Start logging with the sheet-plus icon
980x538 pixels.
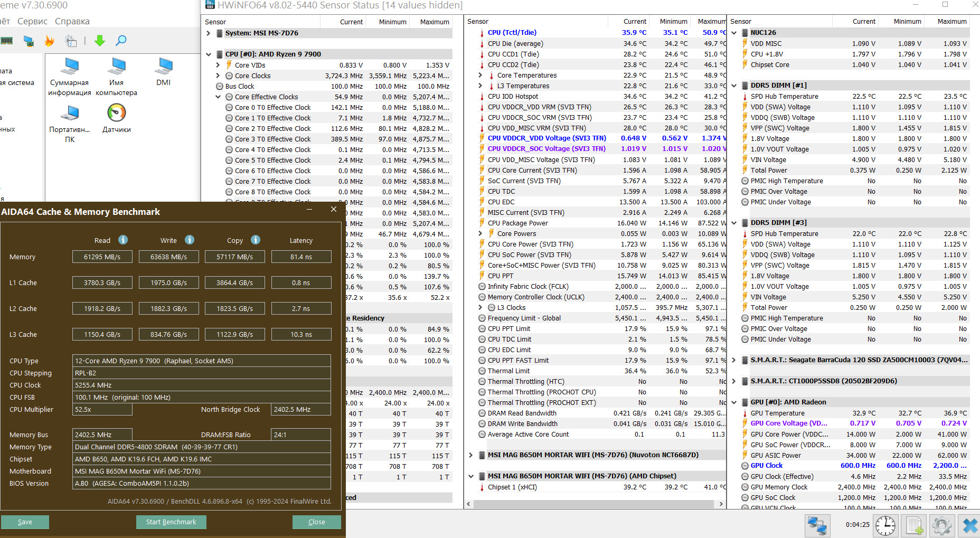[914, 525]
